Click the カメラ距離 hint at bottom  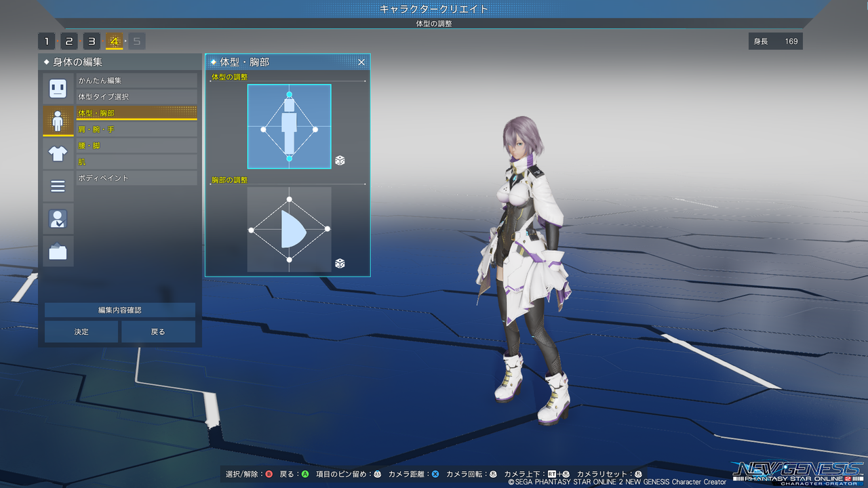point(414,474)
